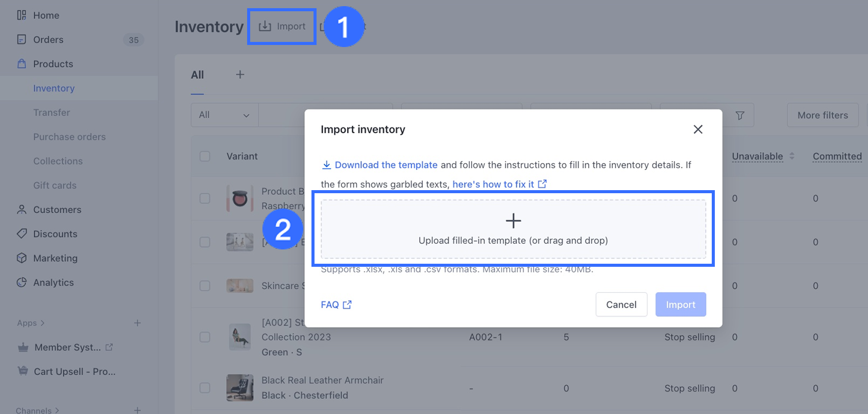Open the All filter dropdown
Viewport: 868px width, 414px height.
pos(225,115)
